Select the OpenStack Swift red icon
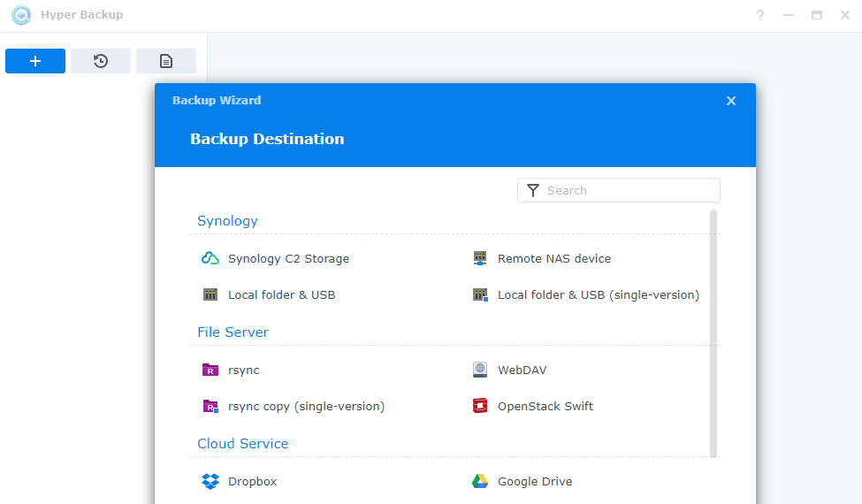This screenshot has width=862, height=504. [x=480, y=406]
